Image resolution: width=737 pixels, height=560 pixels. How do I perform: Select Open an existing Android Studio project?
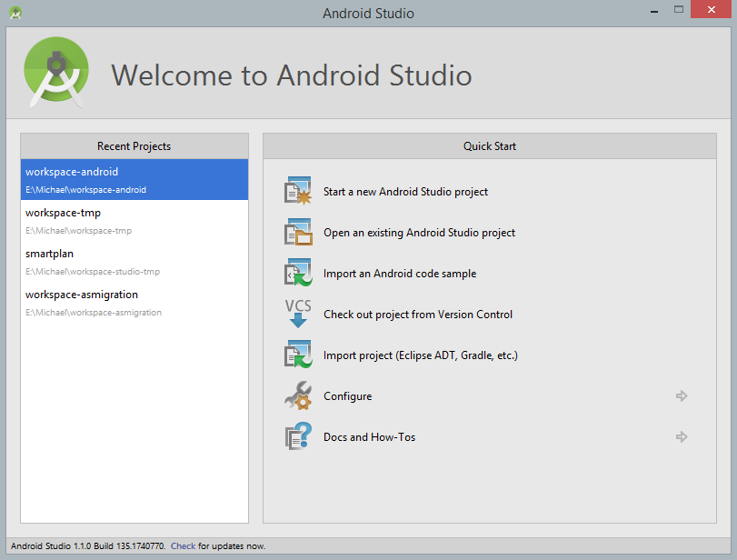419,233
